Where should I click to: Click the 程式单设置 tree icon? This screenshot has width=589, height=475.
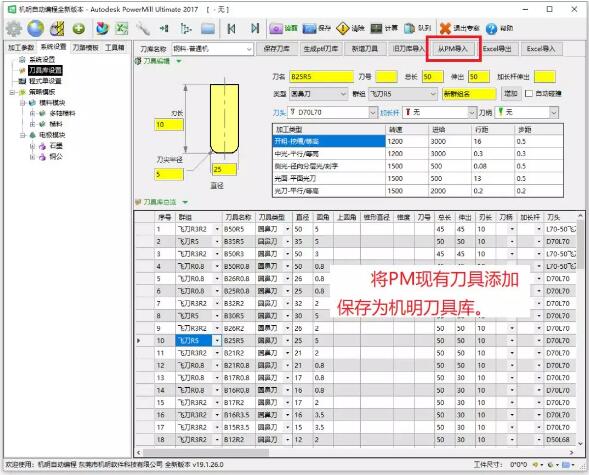(x=23, y=81)
